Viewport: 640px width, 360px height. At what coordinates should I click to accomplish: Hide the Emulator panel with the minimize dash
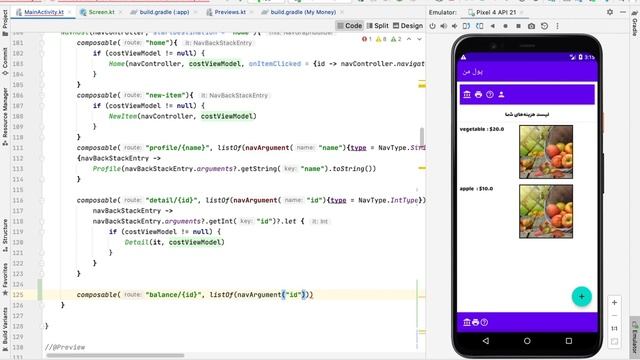tap(622, 12)
